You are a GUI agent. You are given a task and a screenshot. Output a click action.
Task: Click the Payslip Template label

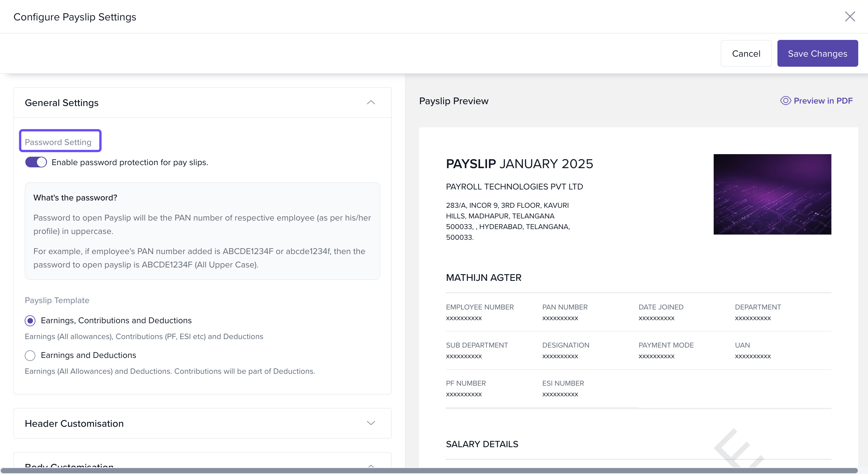(x=57, y=300)
